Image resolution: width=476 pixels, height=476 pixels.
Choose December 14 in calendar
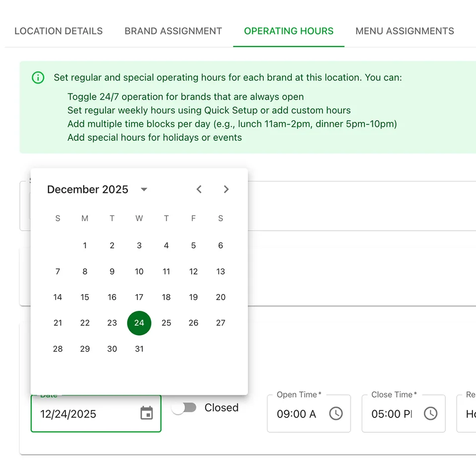58,297
